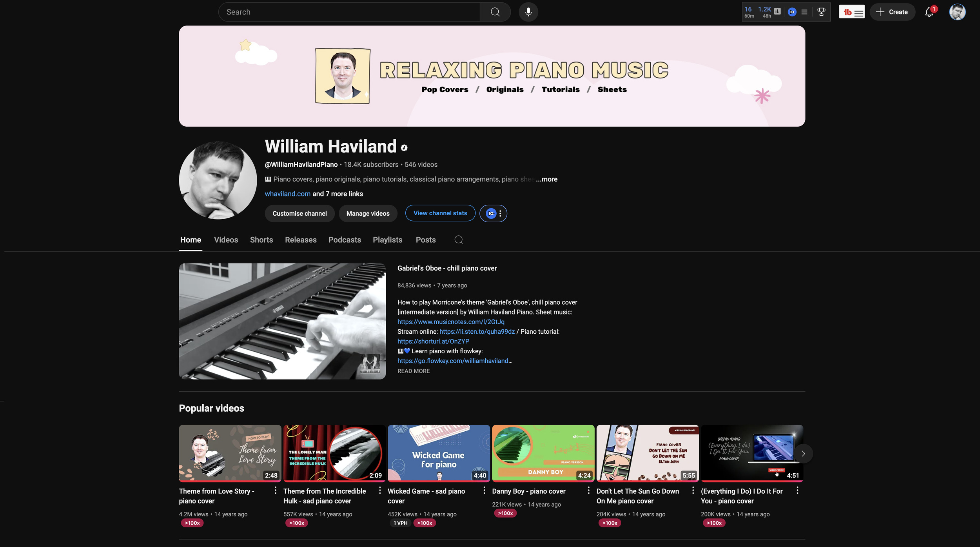980x547 pixels.
Task: Click the vidIQ icon beside View channel stats
Action: (x=490, y=214)
